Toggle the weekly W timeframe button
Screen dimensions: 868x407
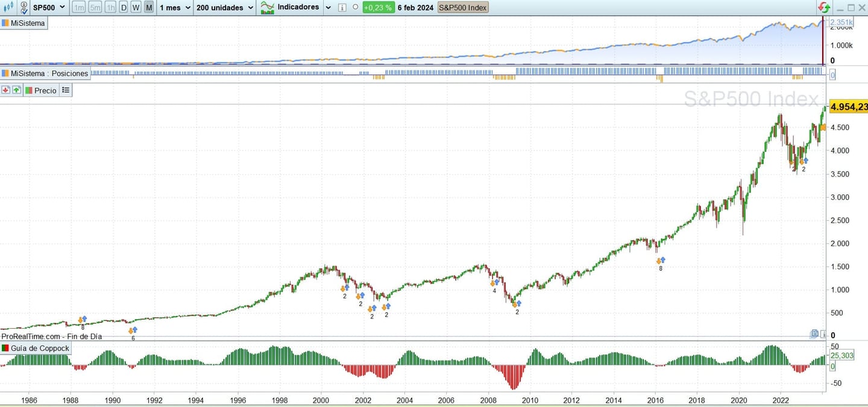(136, 8)
